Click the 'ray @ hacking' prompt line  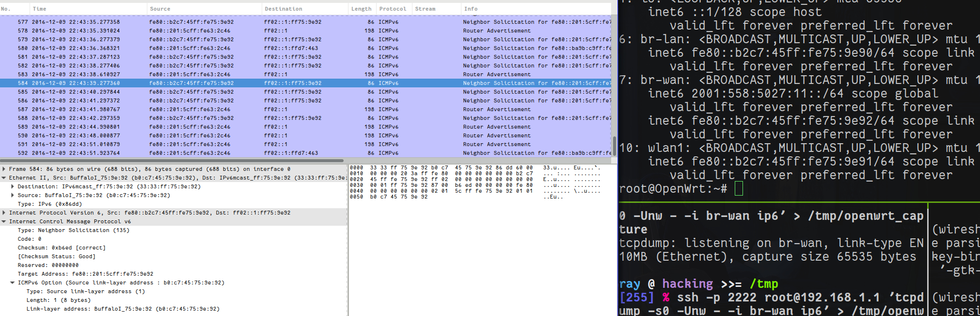point(699,283)
